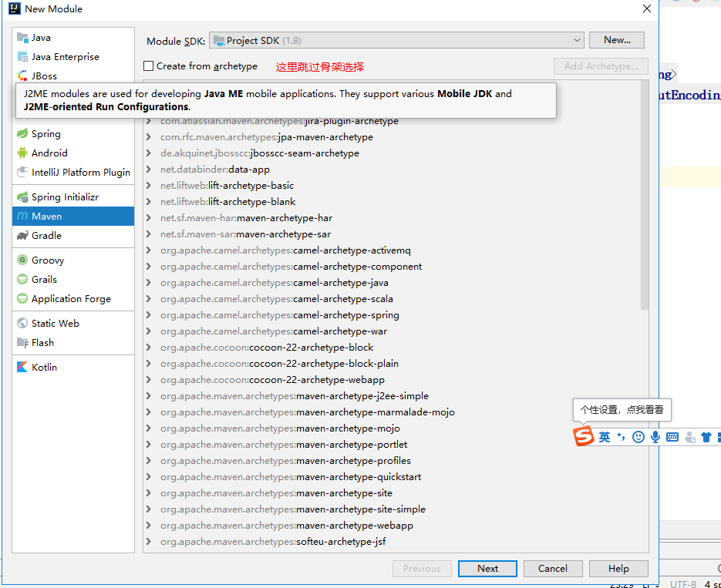Switch to the Static Web module type
This screenshot has width=721, height=588.
pyautogui.click(x=54, y=323)
